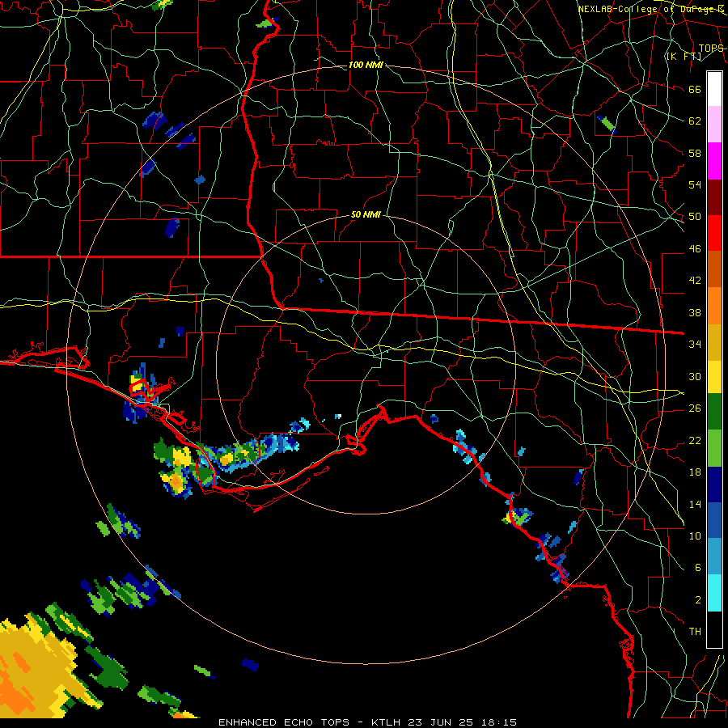Click the "34" legend value

(x=695, y=345)
